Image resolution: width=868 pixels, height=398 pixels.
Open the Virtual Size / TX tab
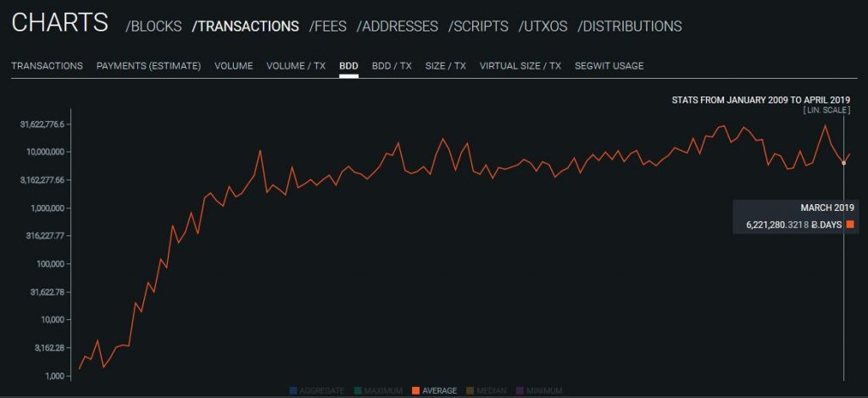[x=520, y=66]
